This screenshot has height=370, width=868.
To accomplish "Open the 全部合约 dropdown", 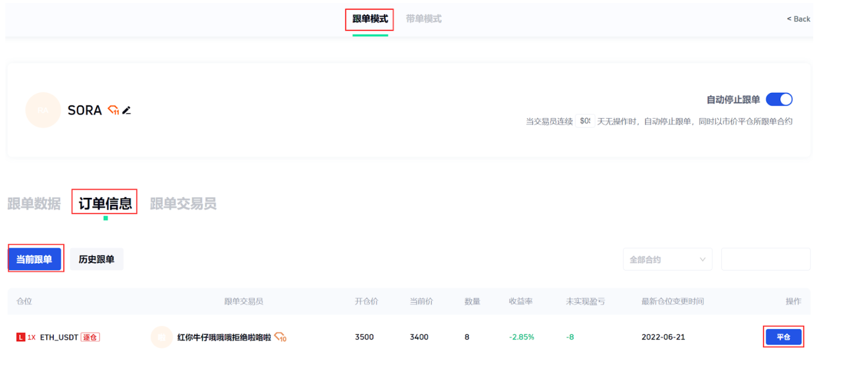I will coord(667,260).
